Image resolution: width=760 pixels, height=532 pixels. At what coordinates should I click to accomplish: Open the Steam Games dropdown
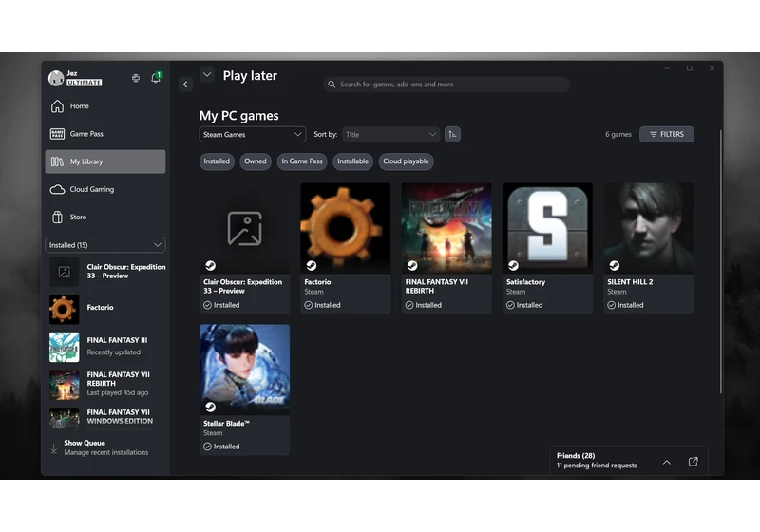(x=252, y=134)
